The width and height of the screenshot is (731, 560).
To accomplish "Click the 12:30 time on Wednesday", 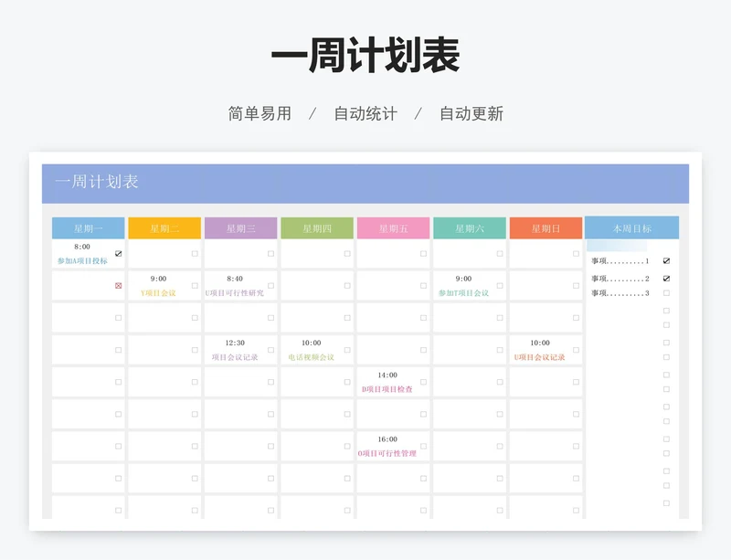I will [235, 343].
